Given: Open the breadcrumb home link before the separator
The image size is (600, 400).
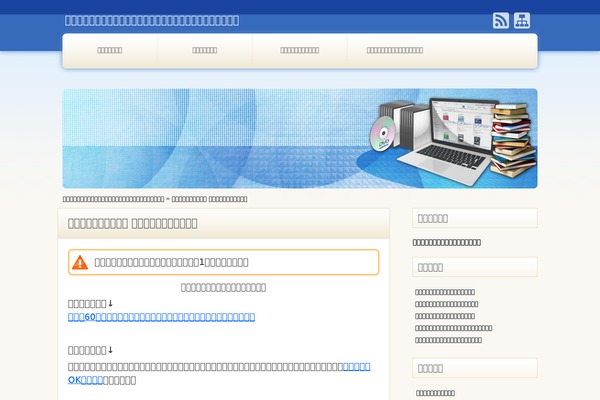Looking at the screenshot, I should pyautogui.click(x=114, y=199).
